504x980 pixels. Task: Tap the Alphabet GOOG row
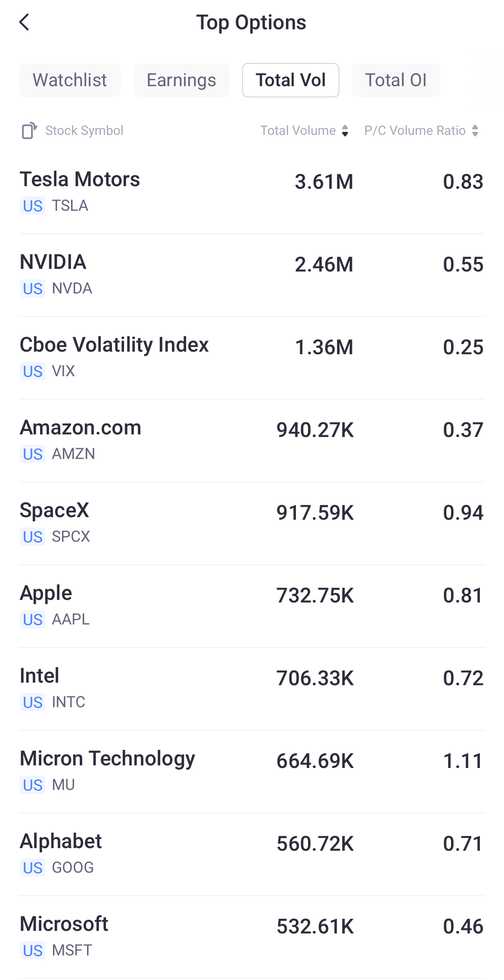point(252,855)
